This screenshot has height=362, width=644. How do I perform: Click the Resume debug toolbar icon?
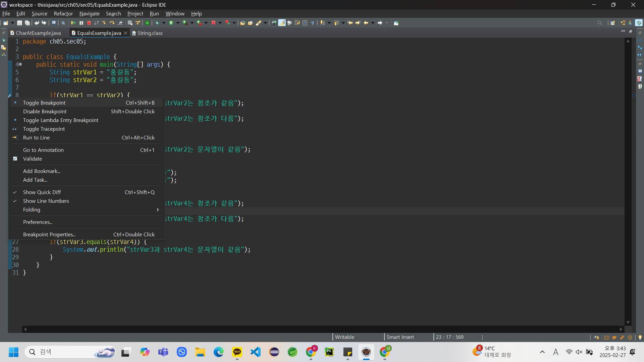coord(73,23)
